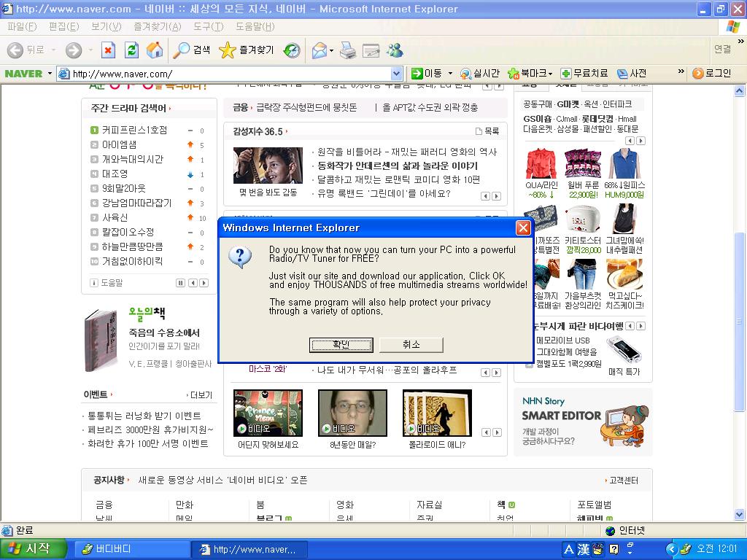
Task: Stop page loading with red X icon
Action: coord(109,50)
